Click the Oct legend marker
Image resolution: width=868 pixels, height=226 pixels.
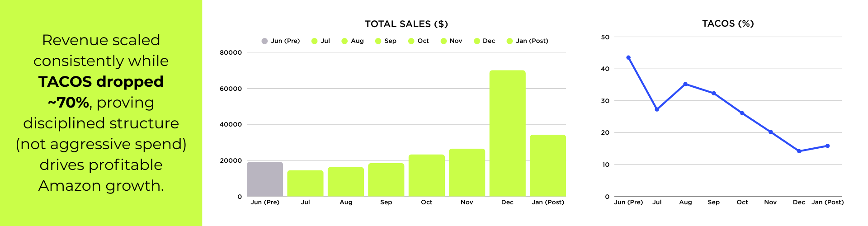click(411, 41)
